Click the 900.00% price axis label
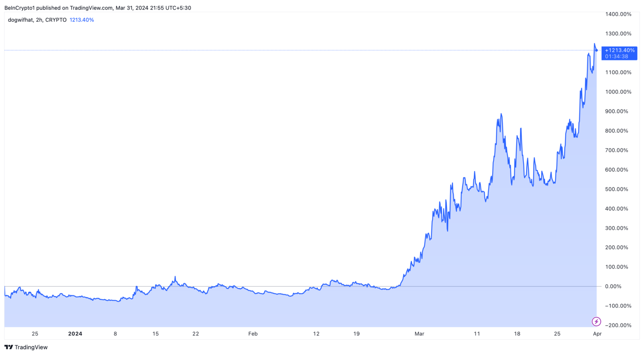Viewport: 644px width, 355px height. click(617, 112)
